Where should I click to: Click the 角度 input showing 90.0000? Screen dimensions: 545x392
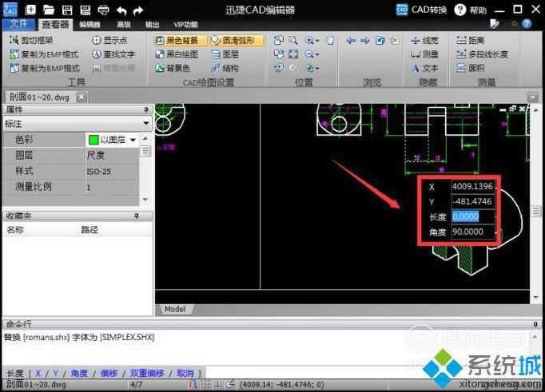tap(473, 232)
